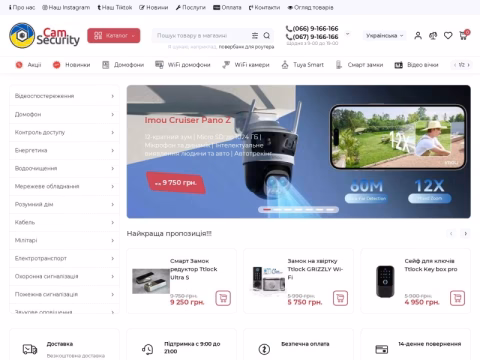Expand Пожежна сигналізація sidebar category

pos(64,294)
